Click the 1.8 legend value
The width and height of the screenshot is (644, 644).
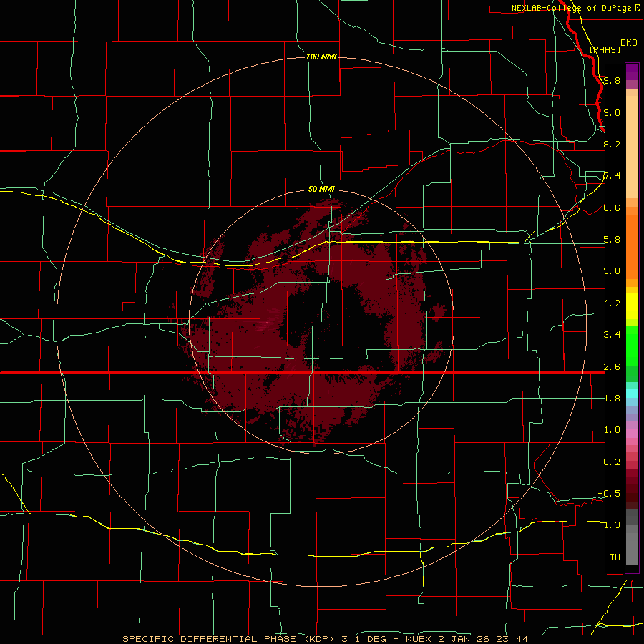click(x=612, y=399)
